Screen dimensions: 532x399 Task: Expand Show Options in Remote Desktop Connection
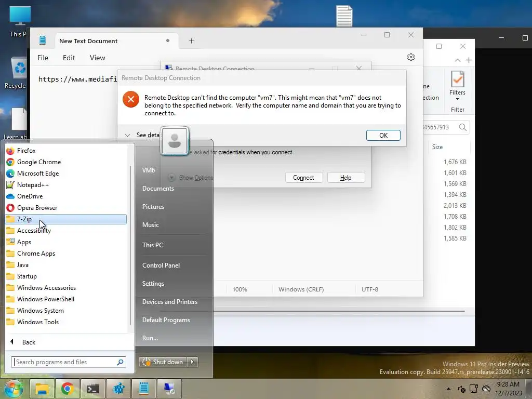coord(191,178)
